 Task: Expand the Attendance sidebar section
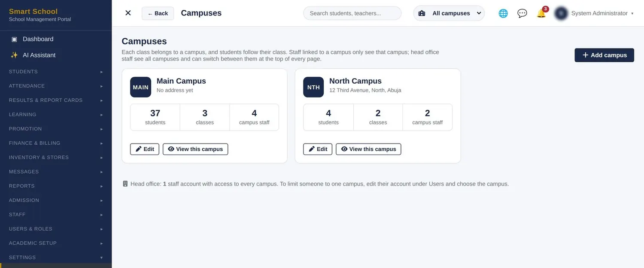tap(56, 86)
